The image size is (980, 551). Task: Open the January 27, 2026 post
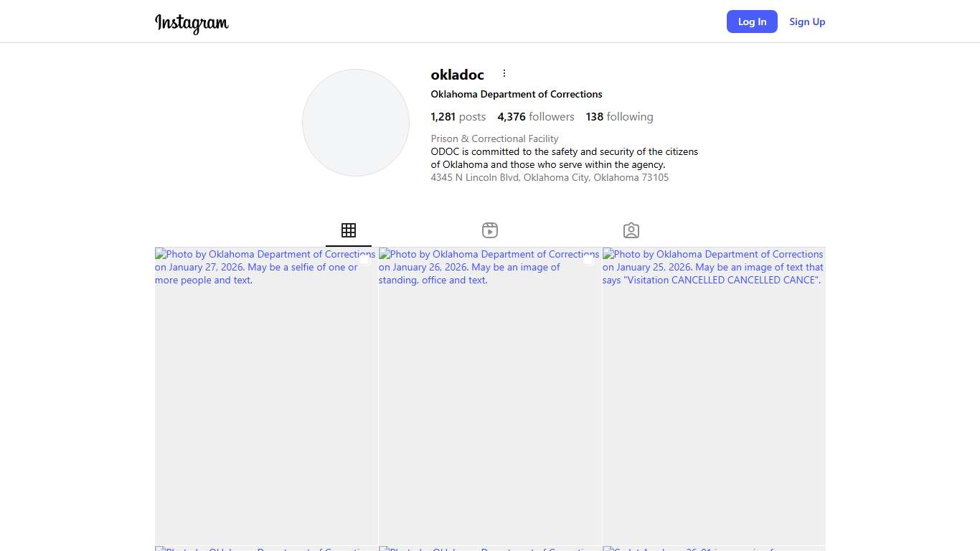pos(266,396)
